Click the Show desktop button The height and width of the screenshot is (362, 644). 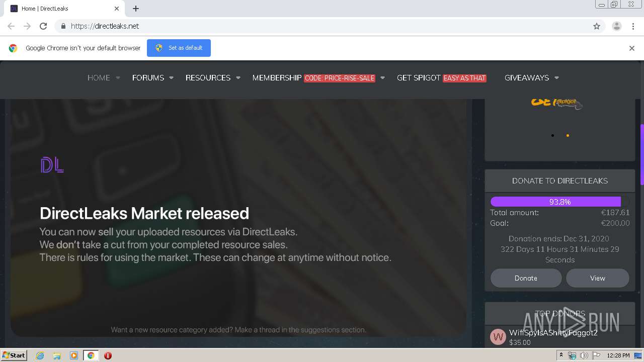pos(638,355)
